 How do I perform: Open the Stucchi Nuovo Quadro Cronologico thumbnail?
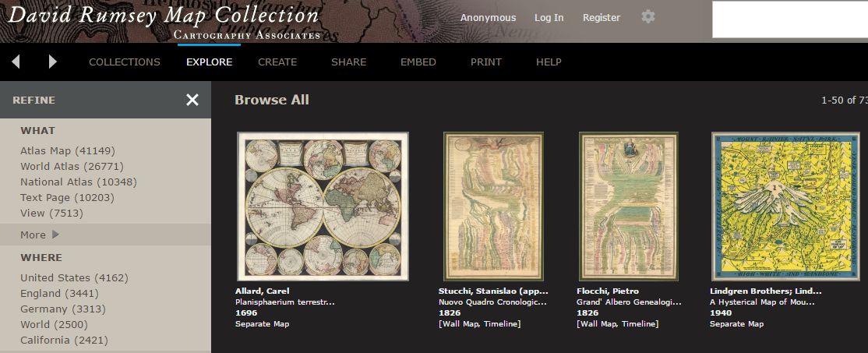click(x=494, y=207)
